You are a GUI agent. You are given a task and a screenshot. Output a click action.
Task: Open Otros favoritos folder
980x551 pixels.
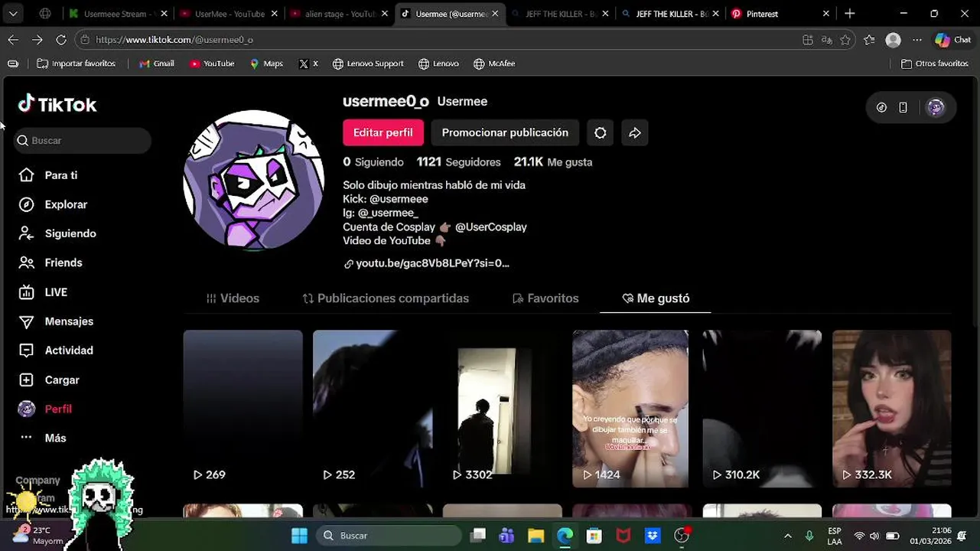tap(935, 64)
